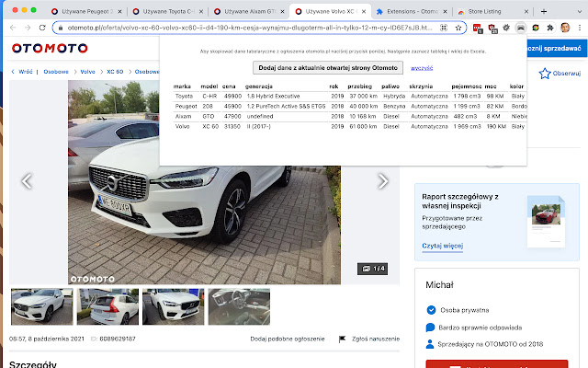Close the Store Listing tab

[526, 12]
